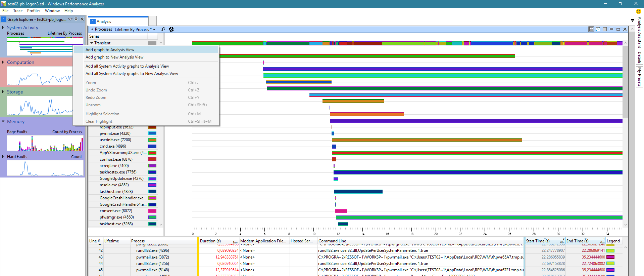Choose Add graph to New Analysis View
The height and width of the screenshot is (276, 644).
[114, 57]
